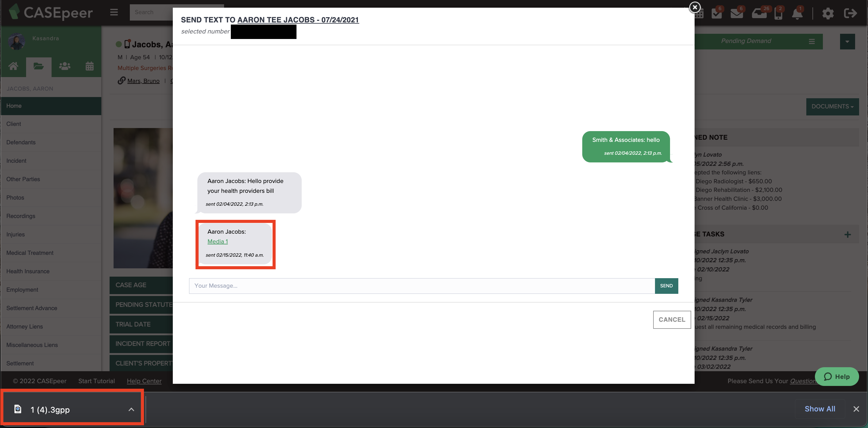The height and width of the screenshot is (428, 868).
Task: Add a case task with plus icon
Action: (x=847, y=235)
